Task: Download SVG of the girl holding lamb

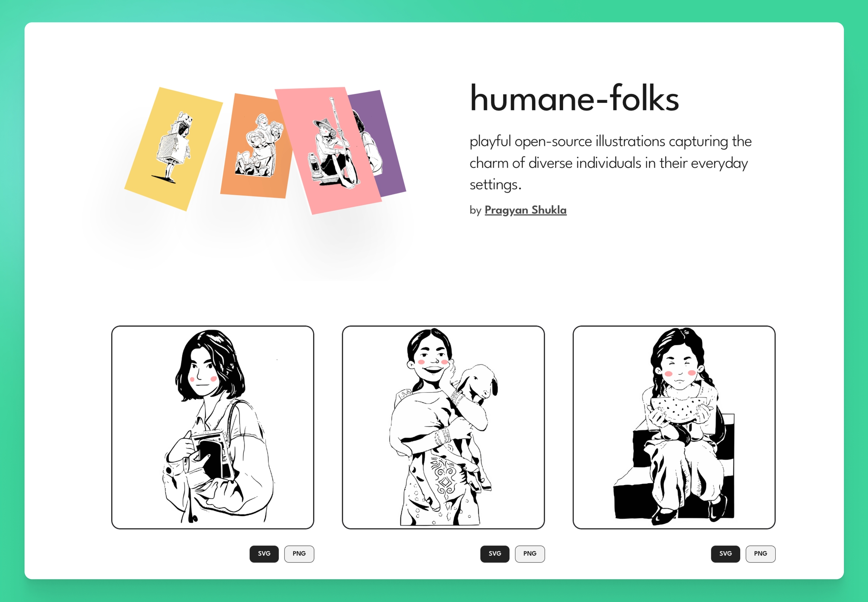Action: pyautogui.click(x=495, y=554)
